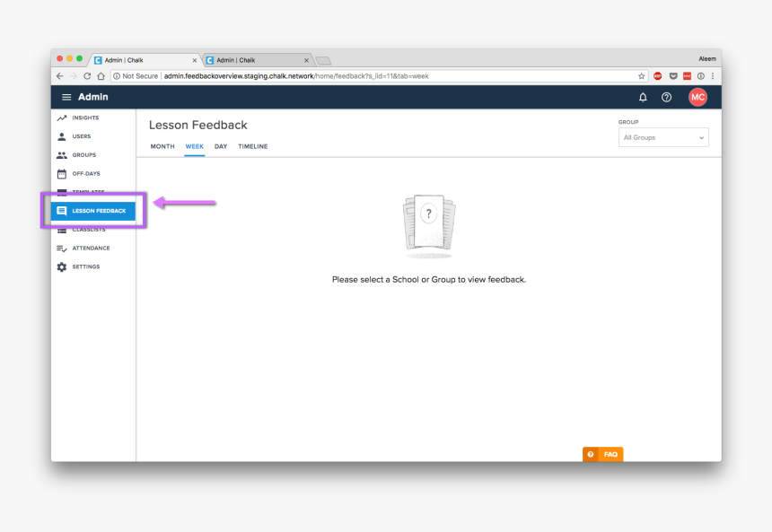Click the MC user avatar
The image size is (772, 532).
(697, 97)
